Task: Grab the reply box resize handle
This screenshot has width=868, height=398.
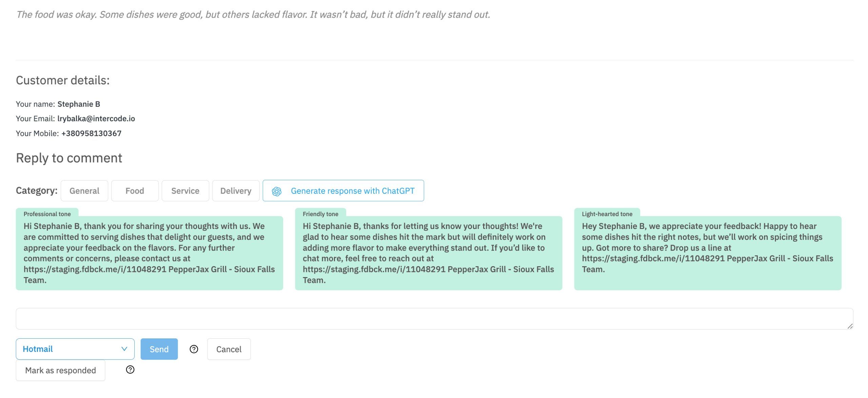Action: point(850,326)
